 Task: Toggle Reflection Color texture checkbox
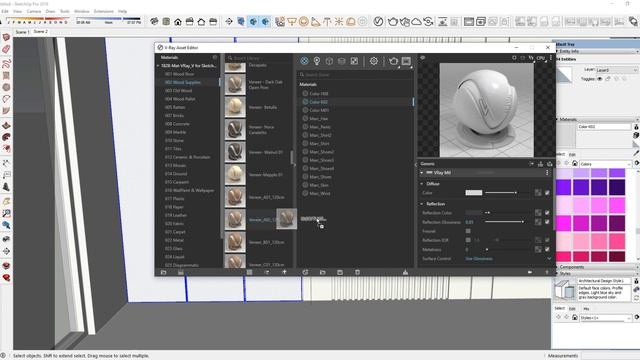547,213
